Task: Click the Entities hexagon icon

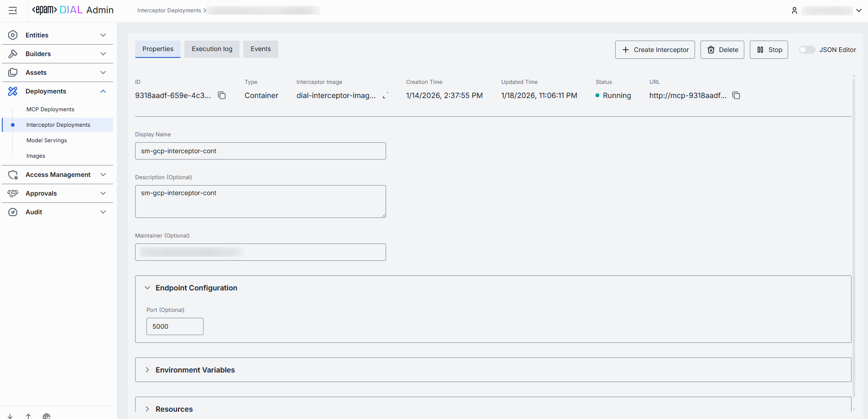Action: (13, 35)
